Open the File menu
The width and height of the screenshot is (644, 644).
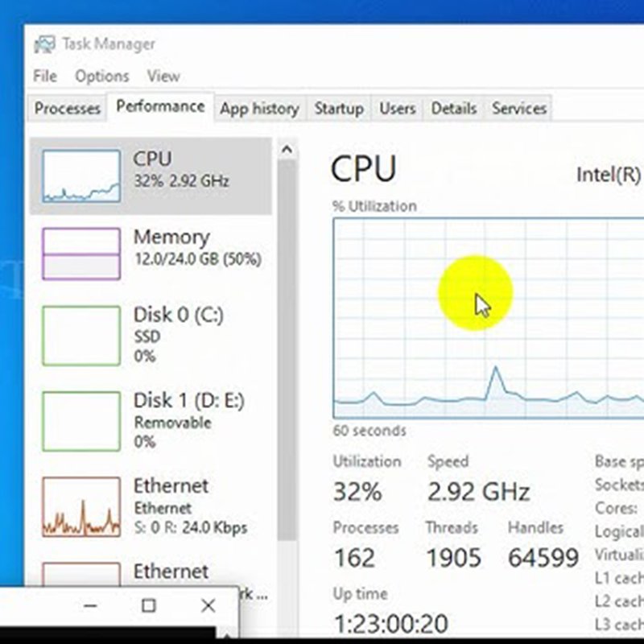click(45, 76)
